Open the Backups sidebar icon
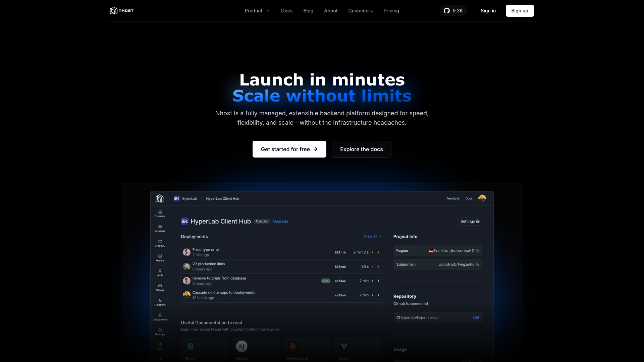The image size is (644, 362). pyautogui.click(x=160, y=331)
